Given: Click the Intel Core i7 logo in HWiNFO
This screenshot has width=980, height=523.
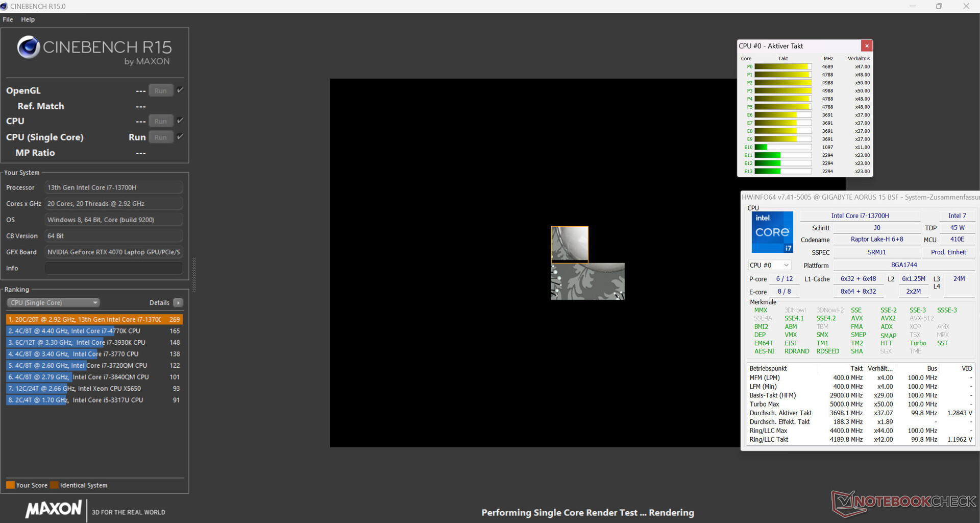Looking at the screenshot, I should point(772,232).
